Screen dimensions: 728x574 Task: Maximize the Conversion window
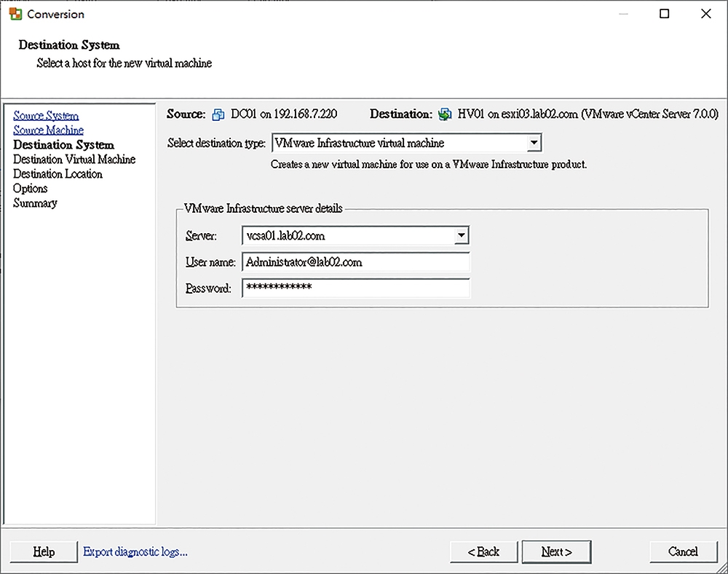coord(665,13)
